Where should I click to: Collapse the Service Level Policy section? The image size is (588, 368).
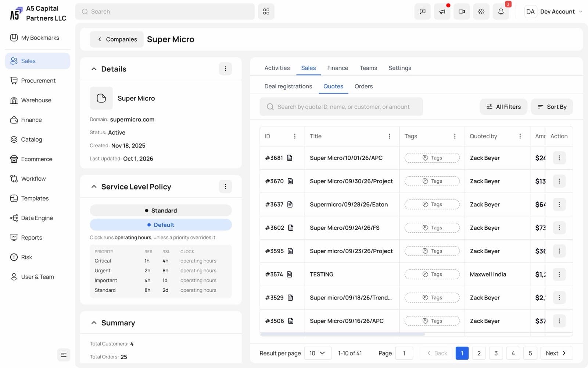(94, 187)
